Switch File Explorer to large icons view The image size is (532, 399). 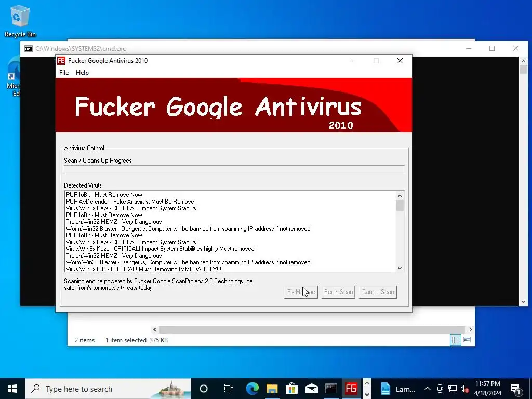467,340
